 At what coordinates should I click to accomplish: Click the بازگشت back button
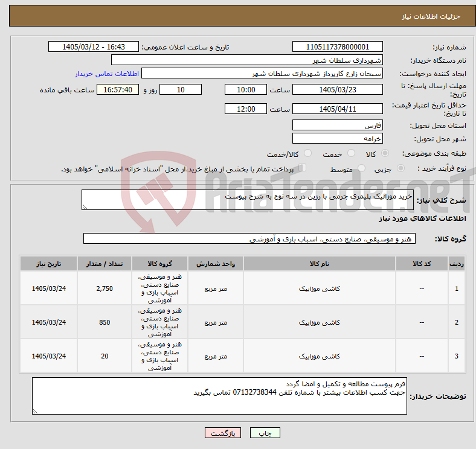pyautogui.click(x=223, y=433)
